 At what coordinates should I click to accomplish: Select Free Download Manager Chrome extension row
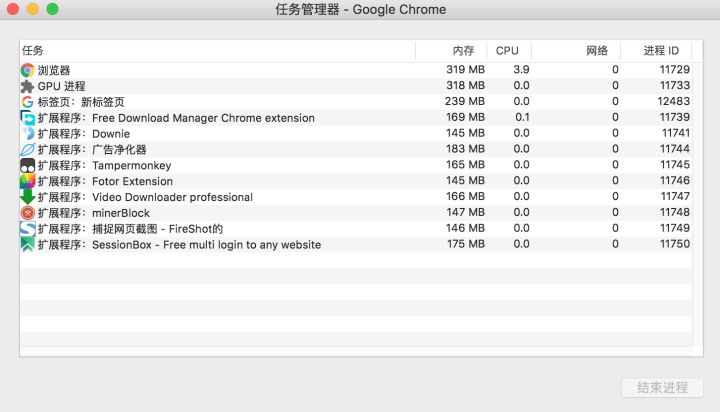(356, 118)
